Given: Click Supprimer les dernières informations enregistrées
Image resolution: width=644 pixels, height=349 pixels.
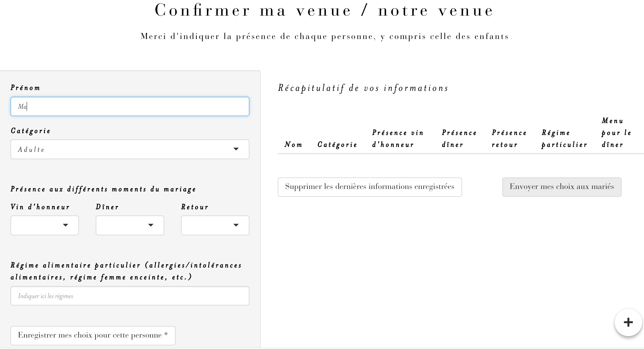Looking at the screenshot, I should (369, 187).
